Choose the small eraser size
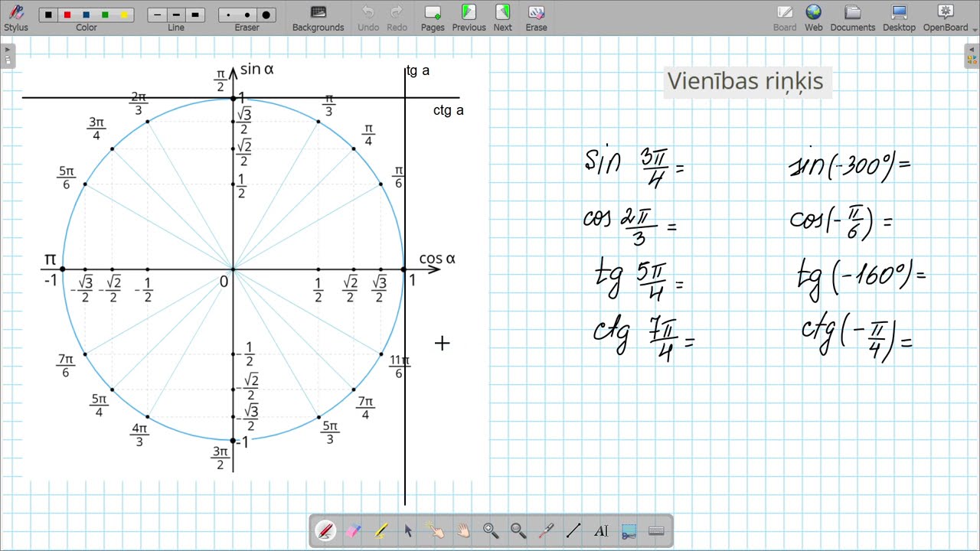Viewport: 980px width, 551px height. tap(228, 15)
